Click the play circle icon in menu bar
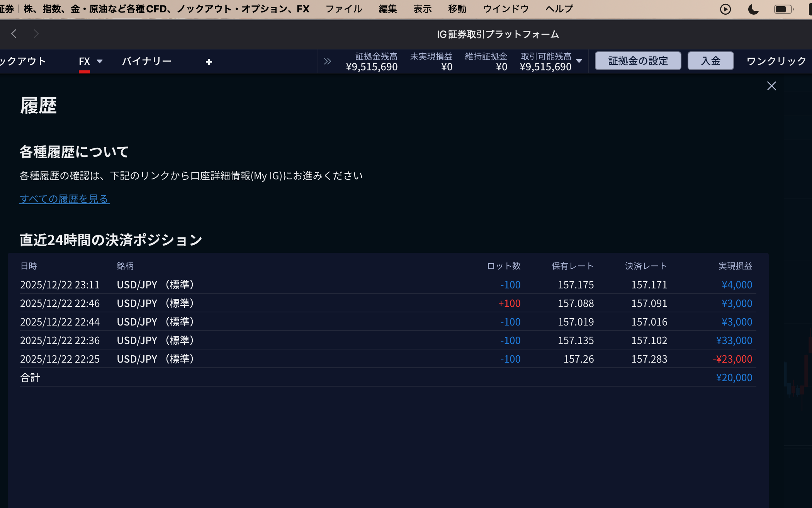The width and height of the screenshot is (812, 508). point(725,9)
